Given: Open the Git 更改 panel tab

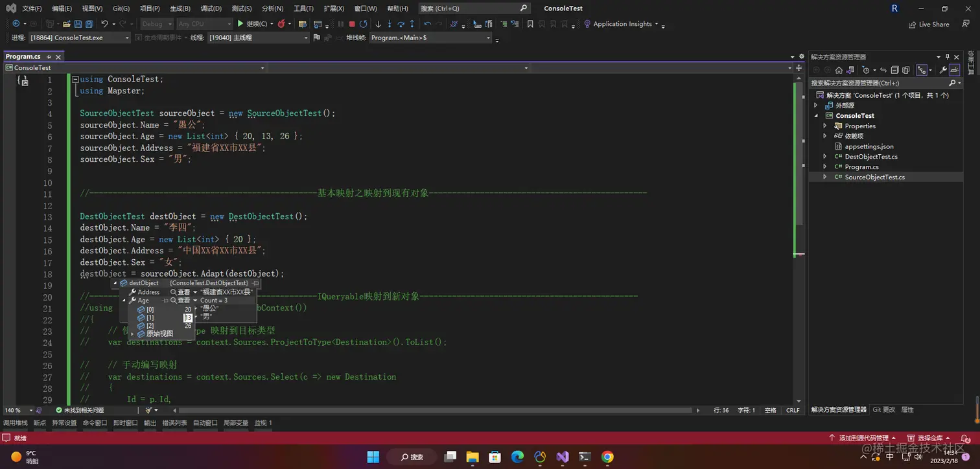Looking at the screenshot, I should [x=883, y=409].
